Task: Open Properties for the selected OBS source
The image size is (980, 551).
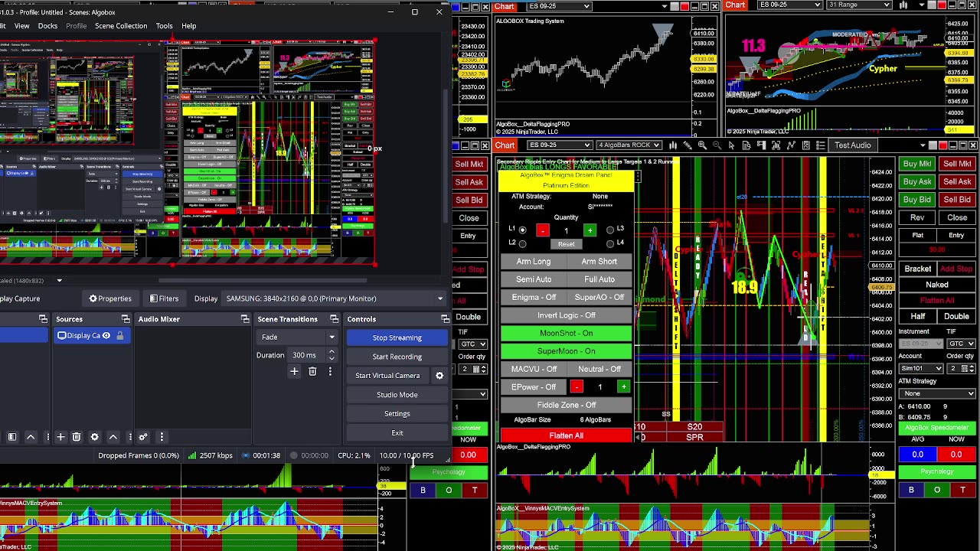Action: (x=110, y=298)
